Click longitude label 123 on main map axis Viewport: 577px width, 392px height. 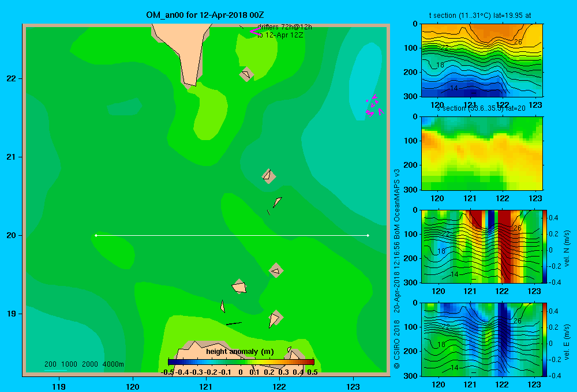click(x=353, y=386)
